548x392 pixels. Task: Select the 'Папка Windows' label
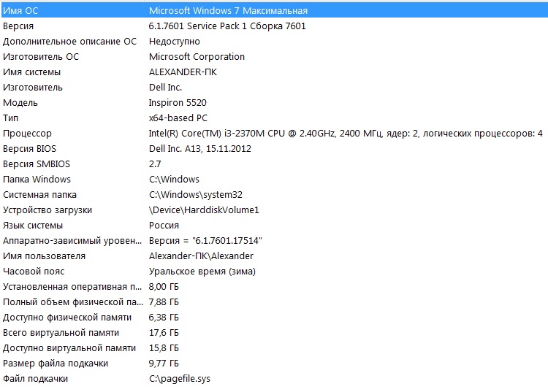click(x=37, y=180)
